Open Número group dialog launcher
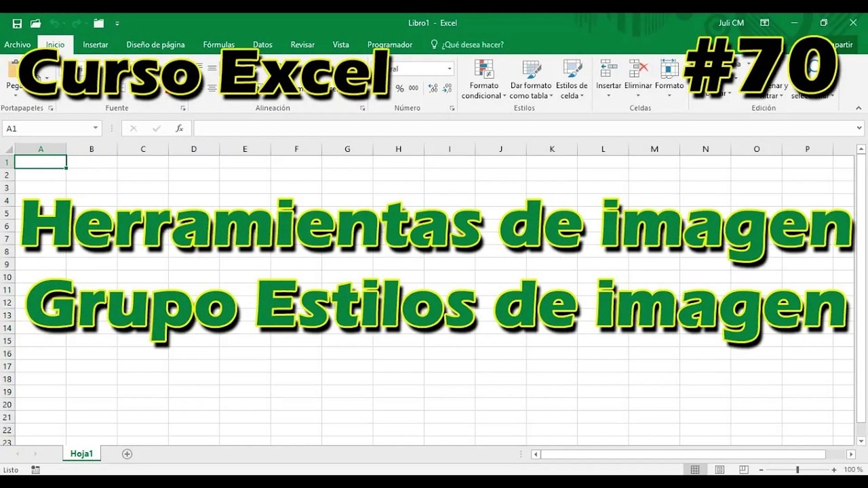The image size is (868, 488). pyautogui.click(x=452, y=108)
